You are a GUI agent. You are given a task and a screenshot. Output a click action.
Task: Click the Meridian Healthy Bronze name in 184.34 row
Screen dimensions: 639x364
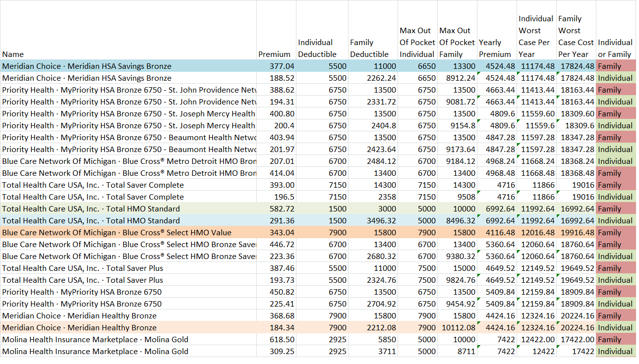128,327
